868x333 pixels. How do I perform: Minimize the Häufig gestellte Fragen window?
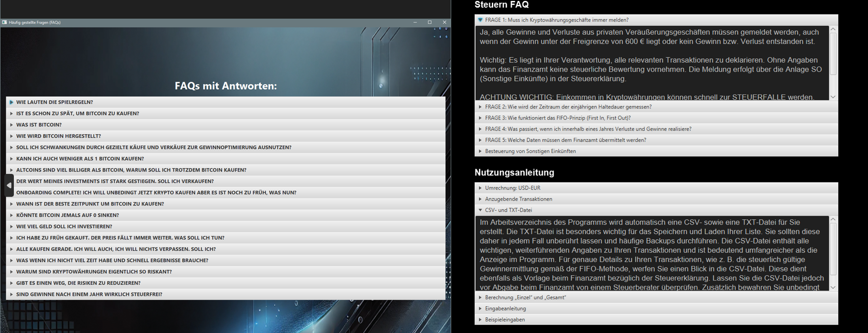[415, 22]
